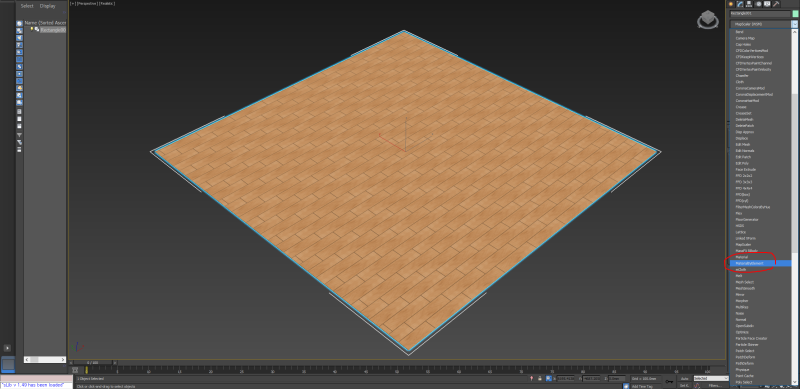
Task: Choose Poly Select modifier
Action: 760,382
